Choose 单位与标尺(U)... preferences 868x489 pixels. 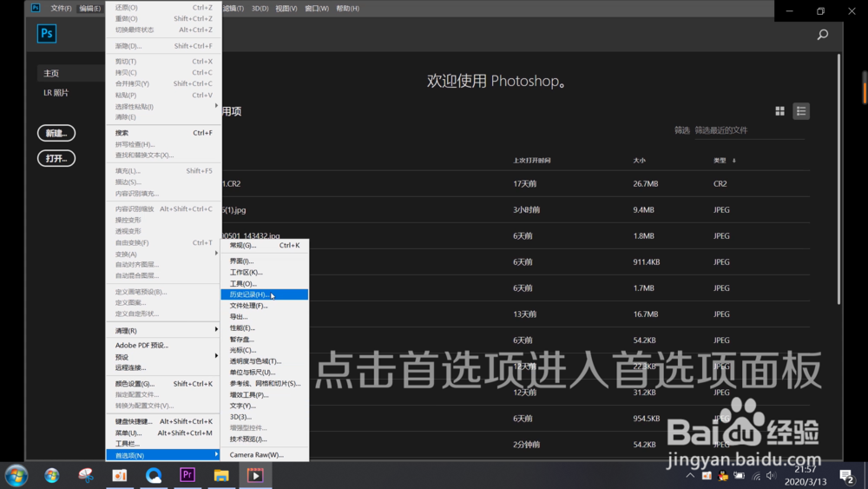tap(265, 372)
